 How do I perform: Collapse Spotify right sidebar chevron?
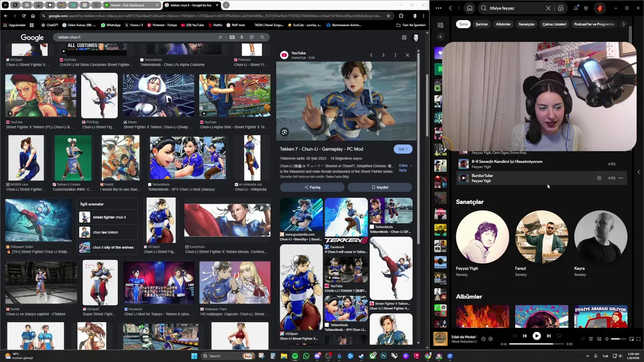pos(638,172)
